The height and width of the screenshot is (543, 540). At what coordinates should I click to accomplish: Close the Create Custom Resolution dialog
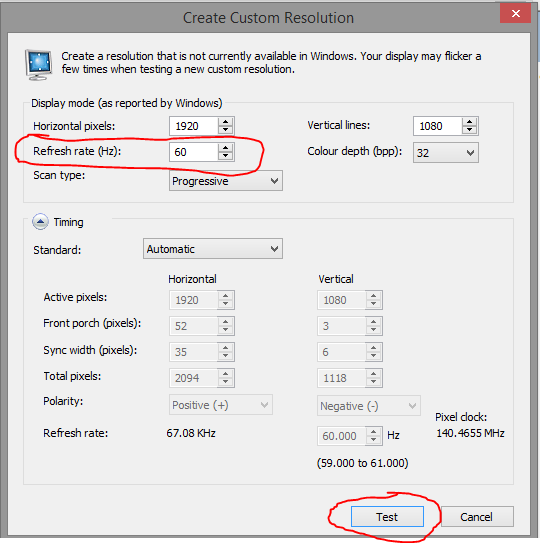tap(515, 14)
